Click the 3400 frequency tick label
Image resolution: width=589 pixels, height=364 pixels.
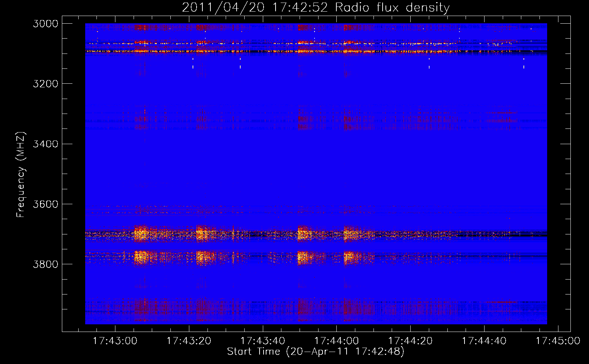click(x=46, y=144)
